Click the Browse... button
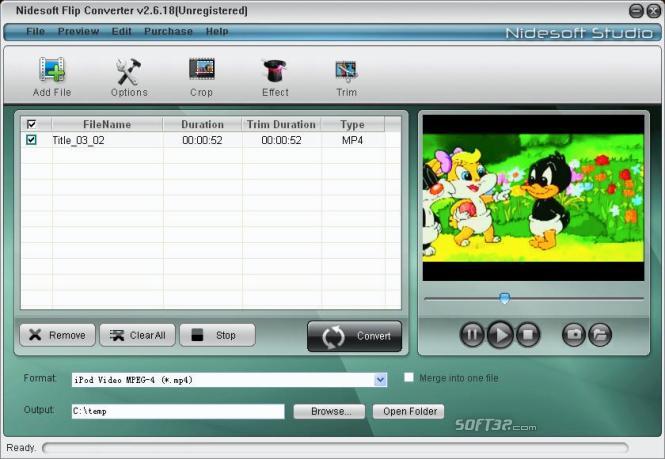665x459 pixels. pos(329,411)
